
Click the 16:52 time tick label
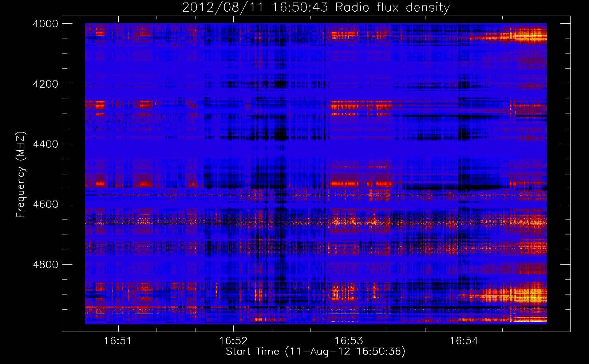(233, 341)
